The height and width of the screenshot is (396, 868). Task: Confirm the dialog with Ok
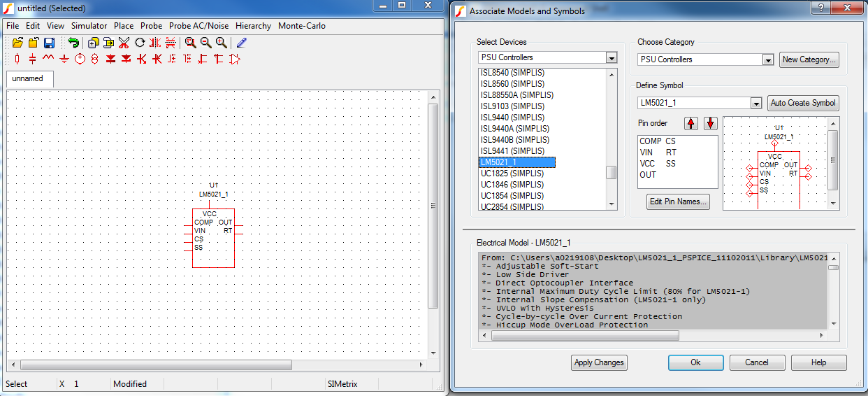pos(695,362)
